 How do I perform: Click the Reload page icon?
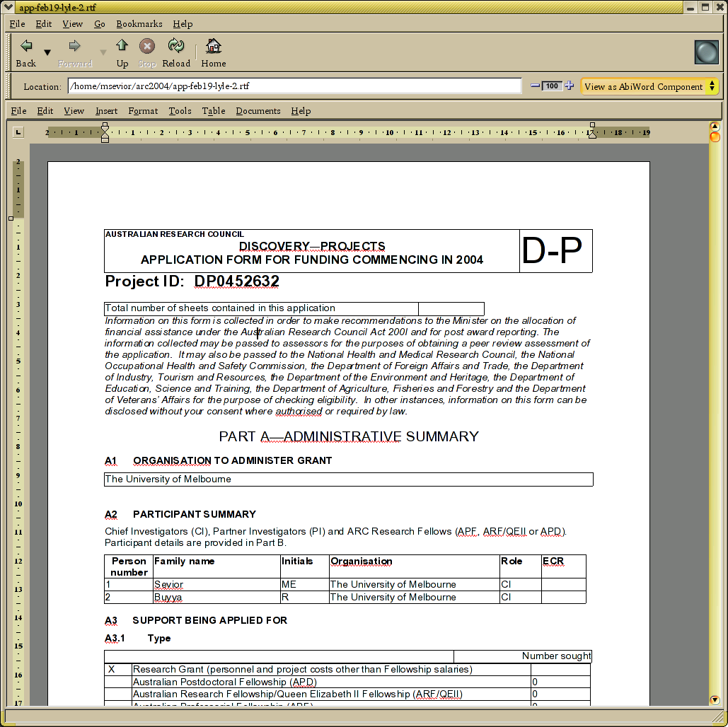coord(175,47)
